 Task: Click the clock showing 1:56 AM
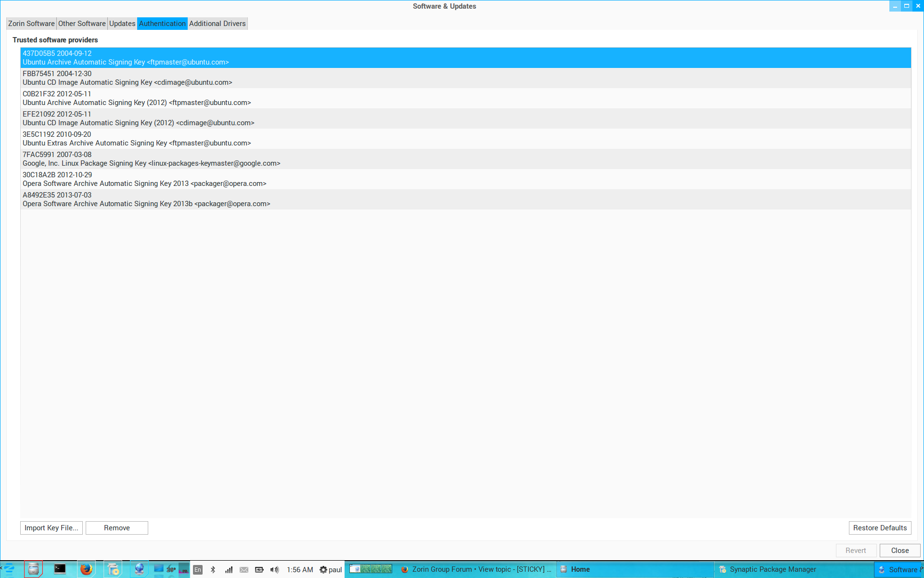click(300, 569)
